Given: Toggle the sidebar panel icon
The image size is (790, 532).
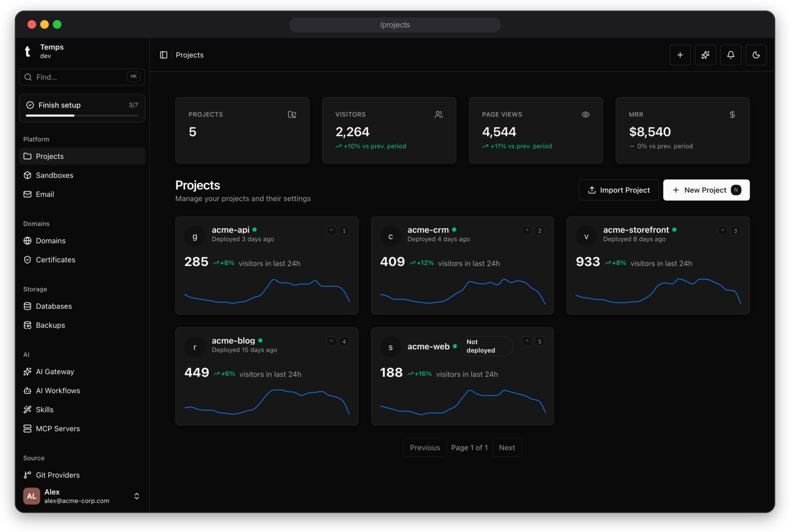Looking at the screenshot, I should click(x=163, y=55).
